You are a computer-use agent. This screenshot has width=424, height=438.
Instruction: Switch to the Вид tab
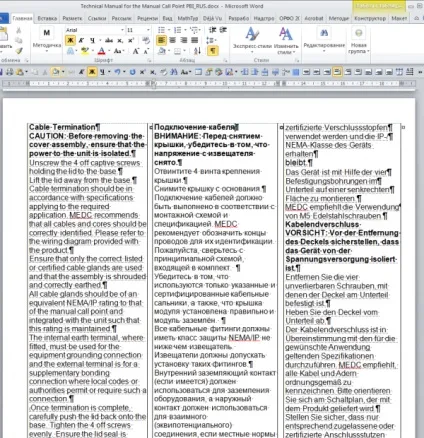click(167, 18)
